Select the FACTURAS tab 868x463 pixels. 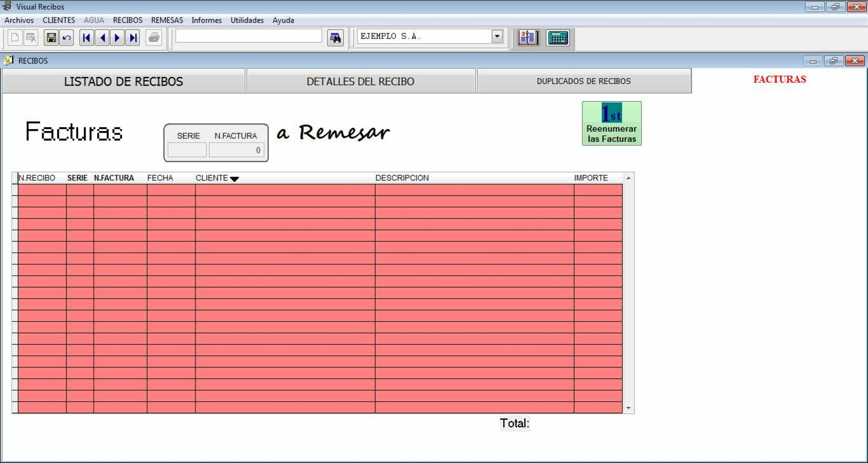pos(780,80)
